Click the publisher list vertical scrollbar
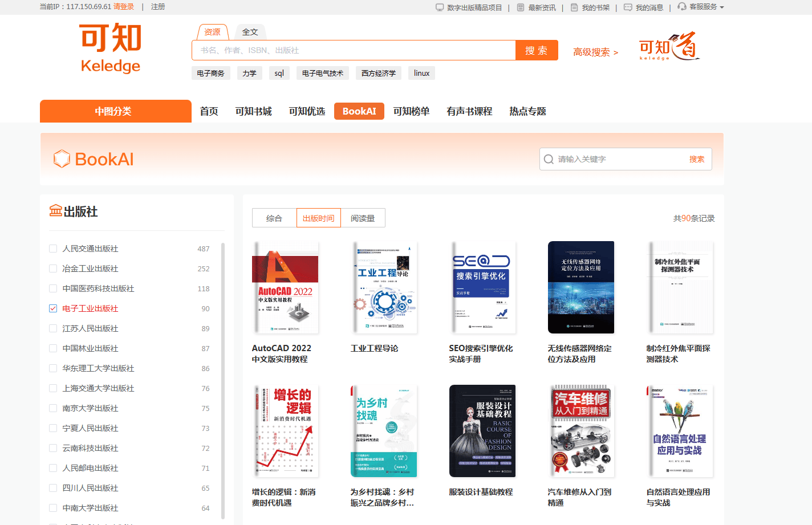Screen dimensions: 812x525 tap(223, 376)
